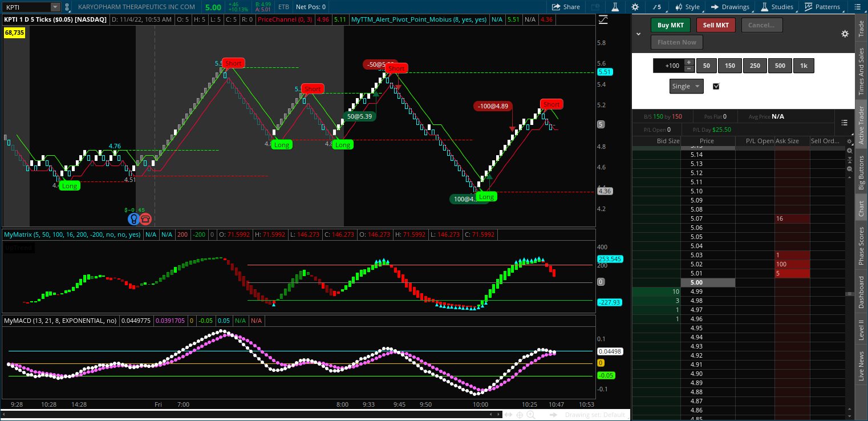
Task: Open the Active Trader settings gear
Action: pyautogui.click(x=845, y=34)
